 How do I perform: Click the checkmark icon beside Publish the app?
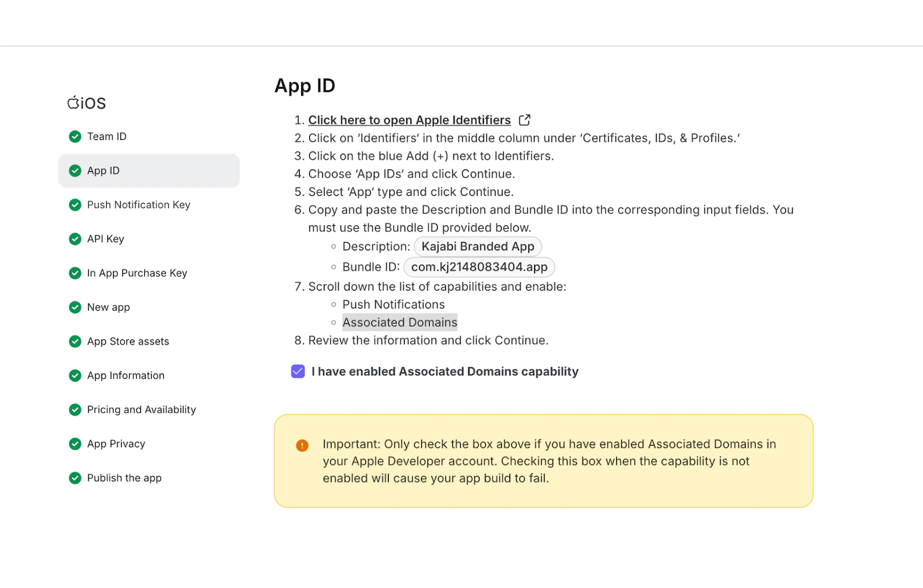[x=75, y=478]
